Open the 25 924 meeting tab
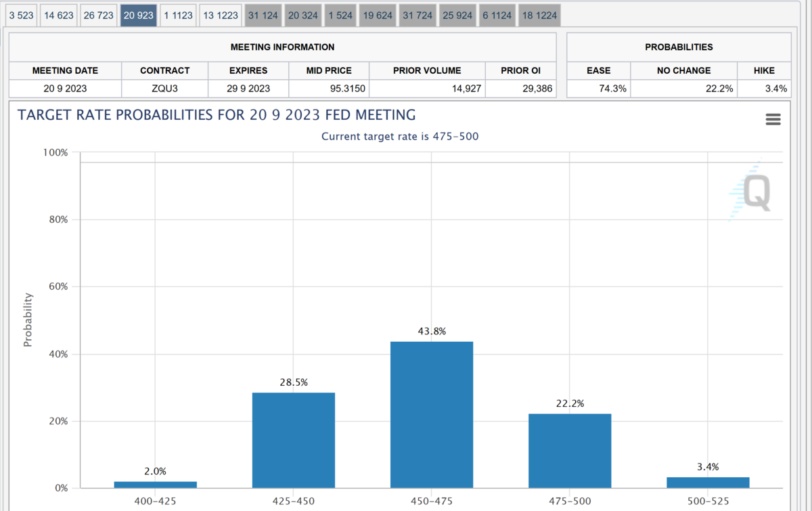812x511 pixels. tap(457, 15)
